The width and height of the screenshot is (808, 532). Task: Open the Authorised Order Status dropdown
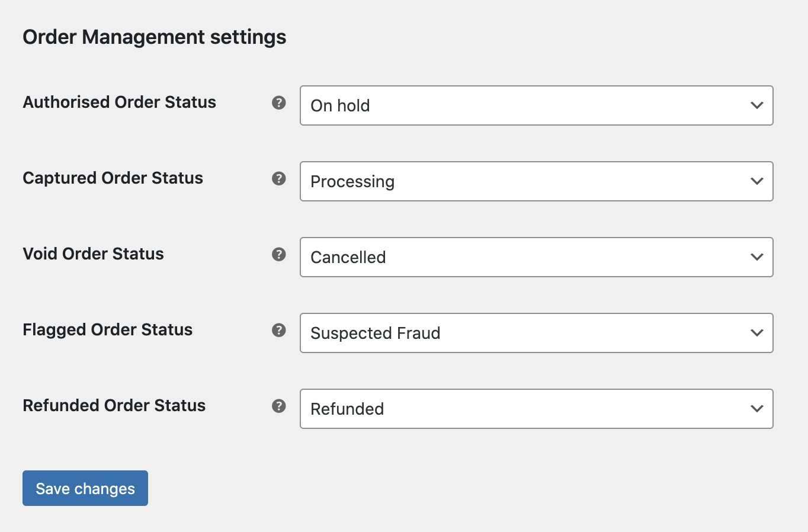tap(536, 105)
